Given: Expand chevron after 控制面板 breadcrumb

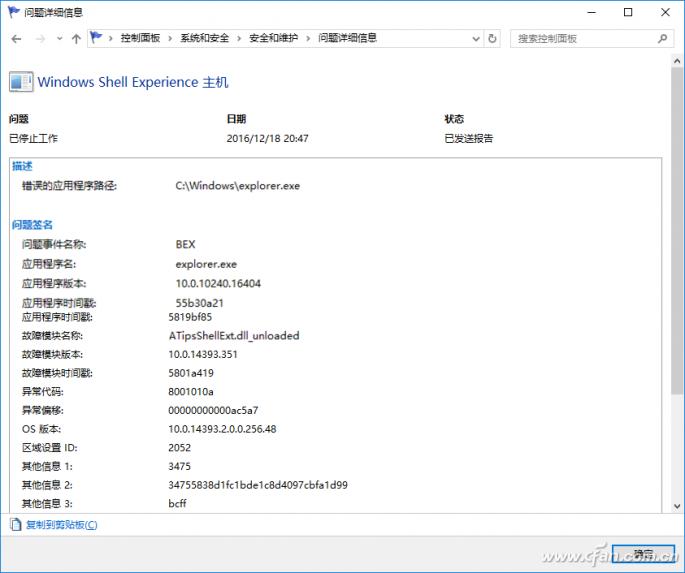Looking at the screenshot, I should click(174, 39).
